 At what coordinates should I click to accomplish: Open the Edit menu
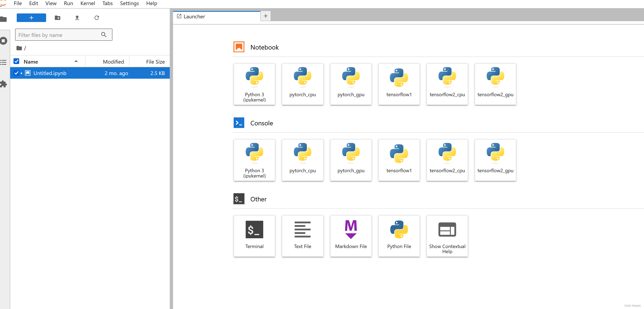tap(33, 3)
